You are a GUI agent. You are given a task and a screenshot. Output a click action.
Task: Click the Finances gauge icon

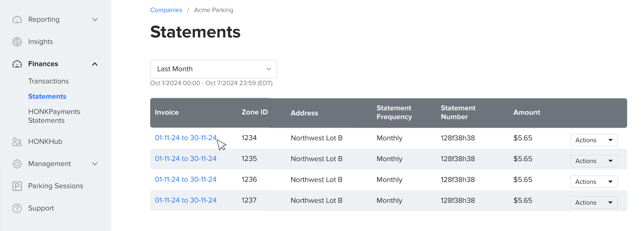[x=17, y=64]
